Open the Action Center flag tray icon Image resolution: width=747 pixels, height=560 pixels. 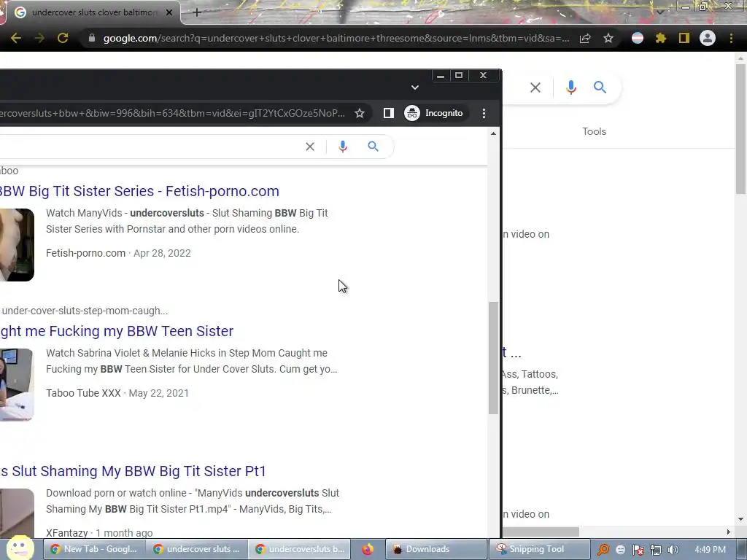(638, 550)
